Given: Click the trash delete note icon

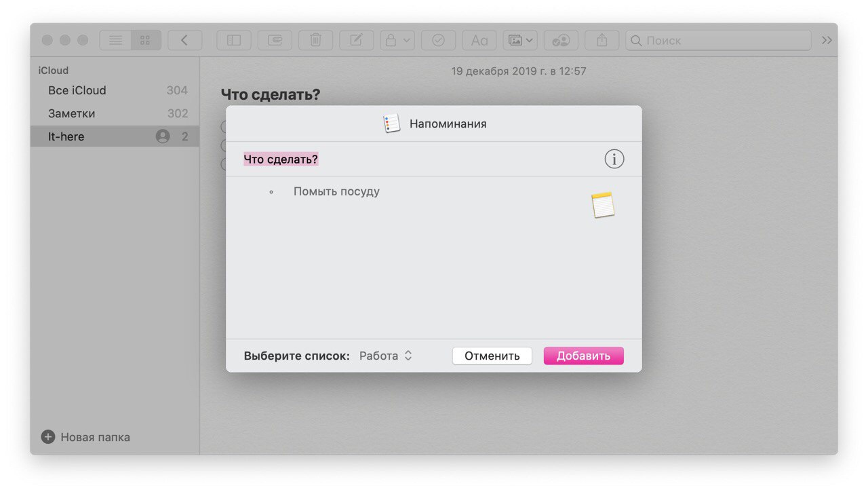Looking at the screenshot, I should click(315, 41).
